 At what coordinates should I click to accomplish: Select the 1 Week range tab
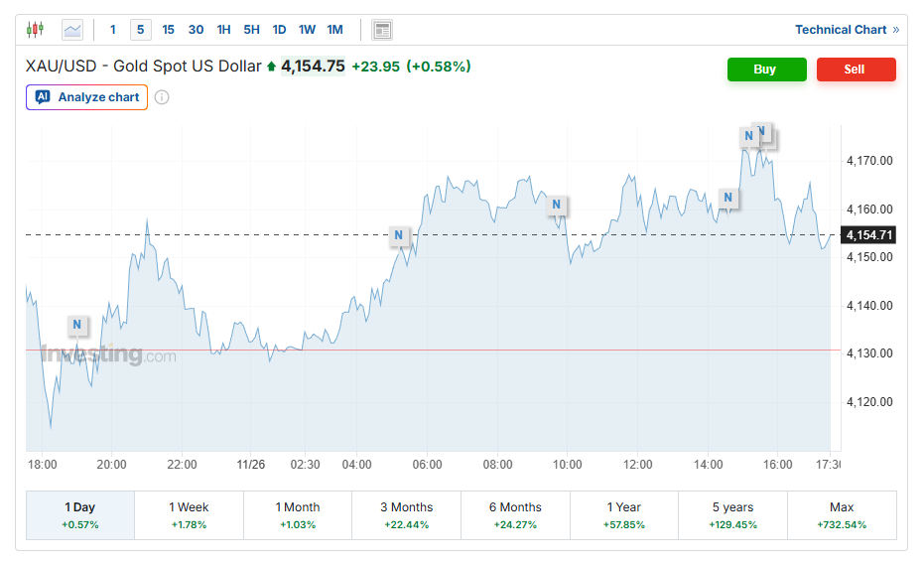point(189,514)
